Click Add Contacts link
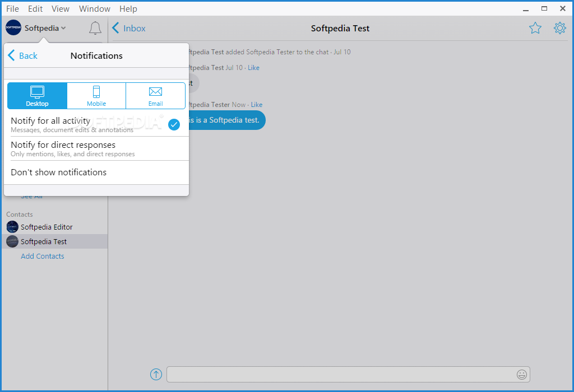 pos(43,256)
